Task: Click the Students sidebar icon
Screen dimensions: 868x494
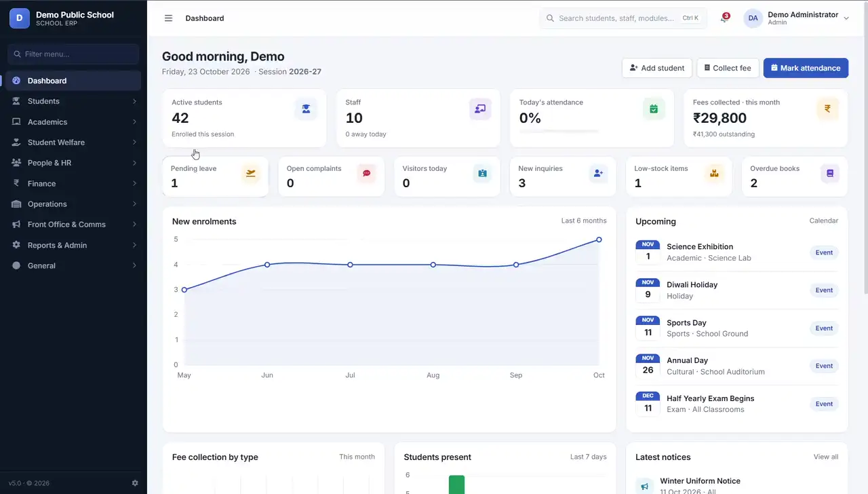Action: [x=16, y=101]
